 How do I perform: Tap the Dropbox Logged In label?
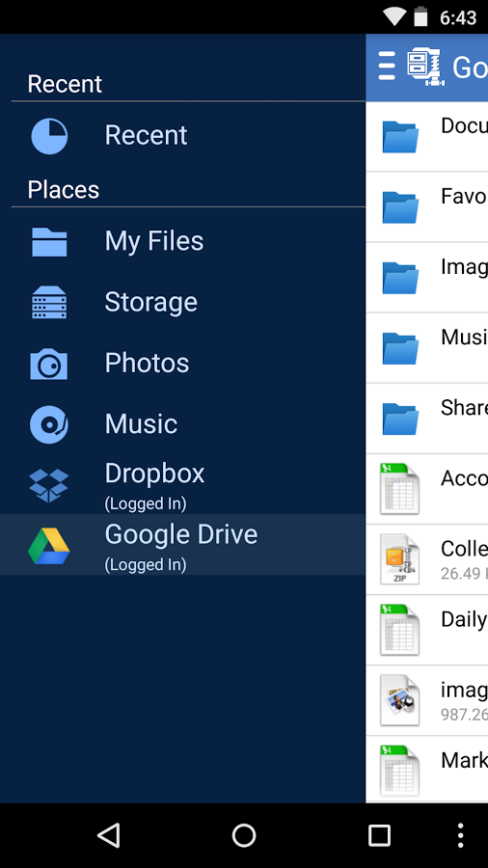(146, 503)
